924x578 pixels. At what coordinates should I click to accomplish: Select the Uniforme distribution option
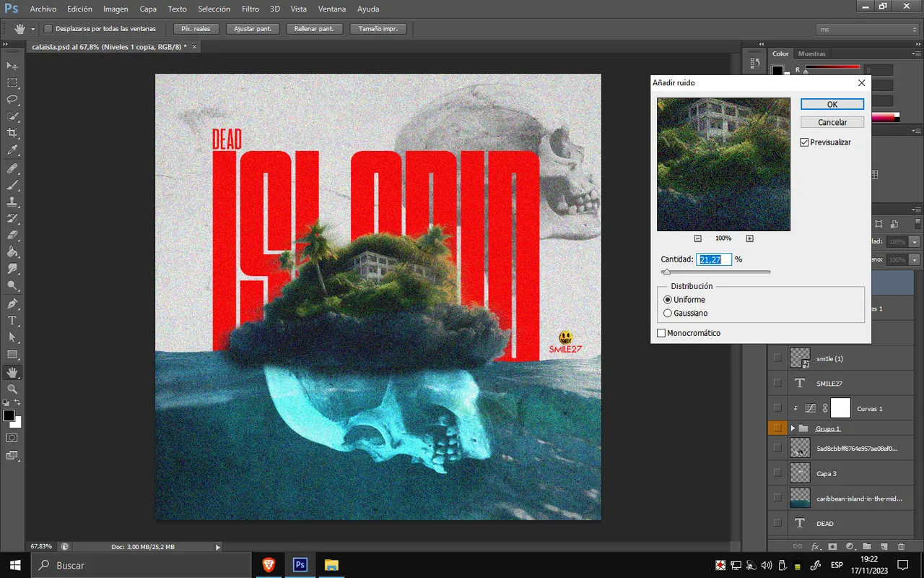point(668,299)
